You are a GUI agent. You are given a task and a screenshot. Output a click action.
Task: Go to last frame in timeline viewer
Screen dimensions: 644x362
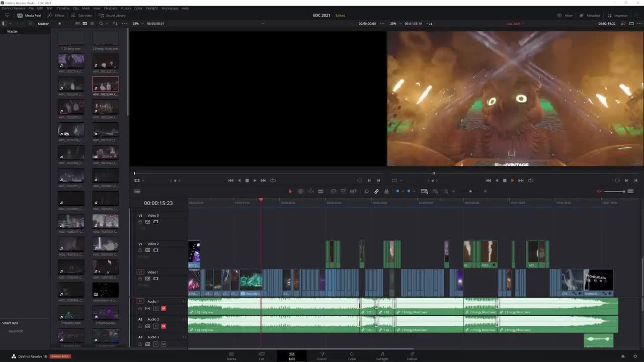point(521,180)
